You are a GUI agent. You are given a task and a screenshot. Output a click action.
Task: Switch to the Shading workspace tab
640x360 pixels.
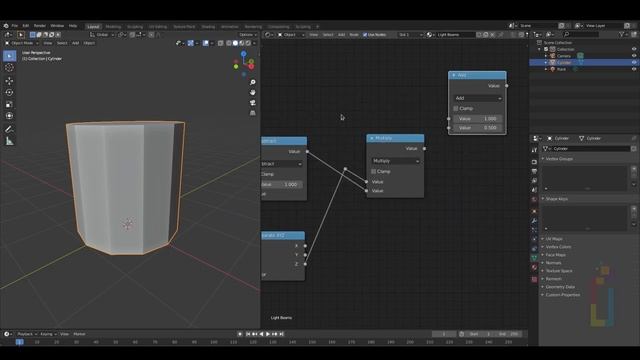pyautogui.click(x=208, y=27)
